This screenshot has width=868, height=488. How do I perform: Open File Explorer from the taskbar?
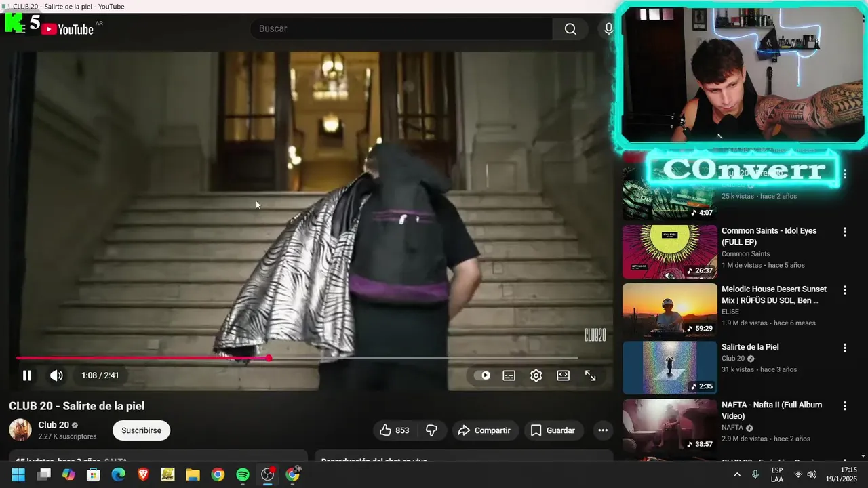coord(193,474)
